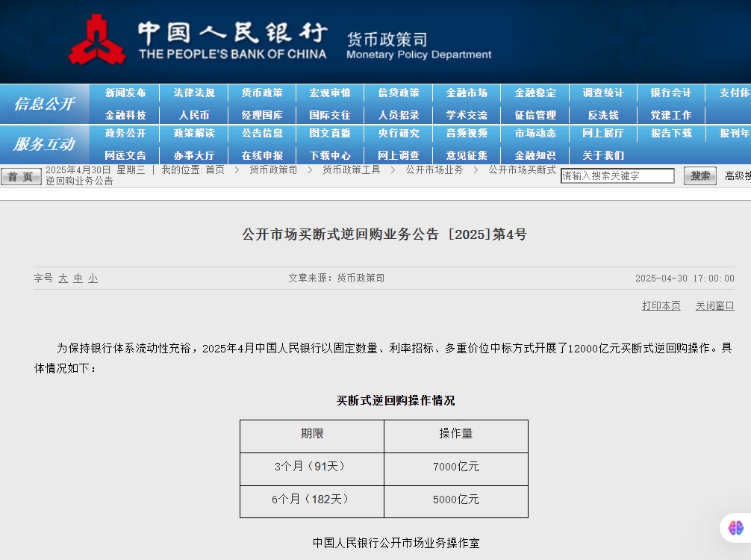Open the 法律法规 menu item
This screenshot has width=751, height=560.
tap(194, 93)
